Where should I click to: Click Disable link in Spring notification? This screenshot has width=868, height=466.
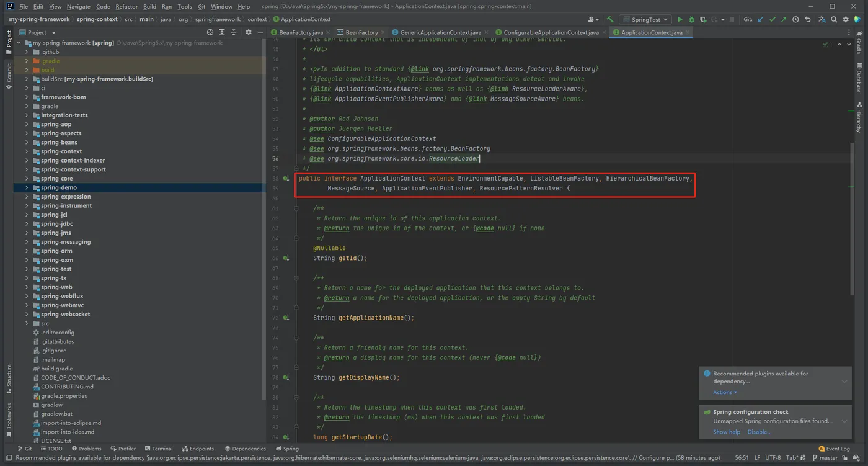coord(759,432)
